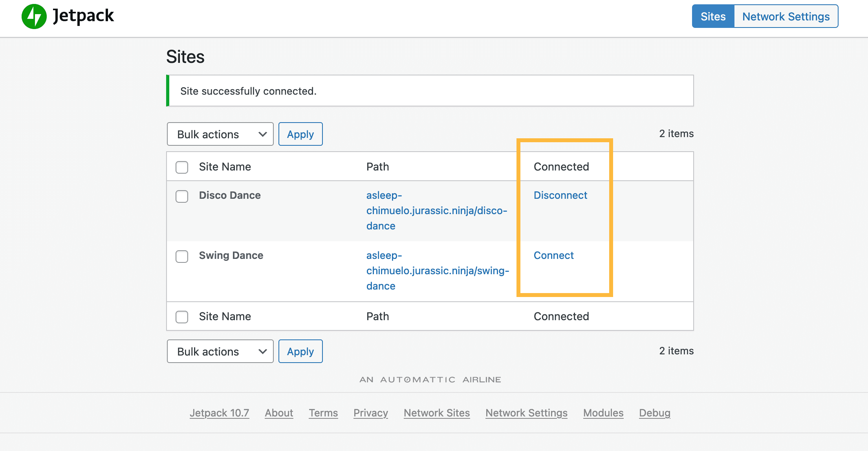Open the bottom Bulk actions dropdown

coord(220,352)
